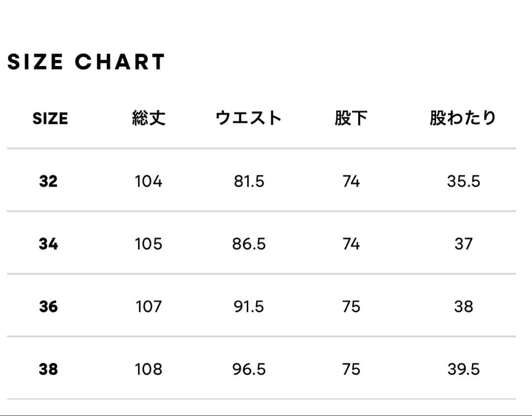Select waist value 86.5
The image size is (532, 416).
249,244
